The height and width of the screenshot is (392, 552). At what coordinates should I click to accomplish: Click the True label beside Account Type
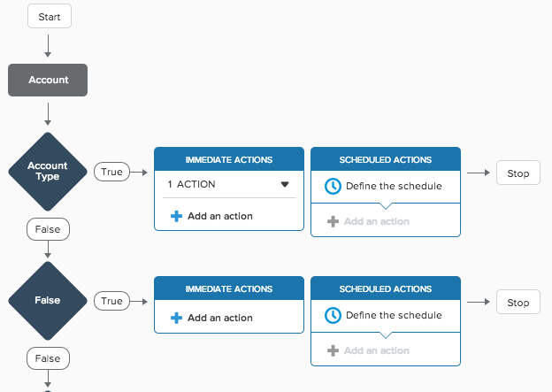pos(112,172)
